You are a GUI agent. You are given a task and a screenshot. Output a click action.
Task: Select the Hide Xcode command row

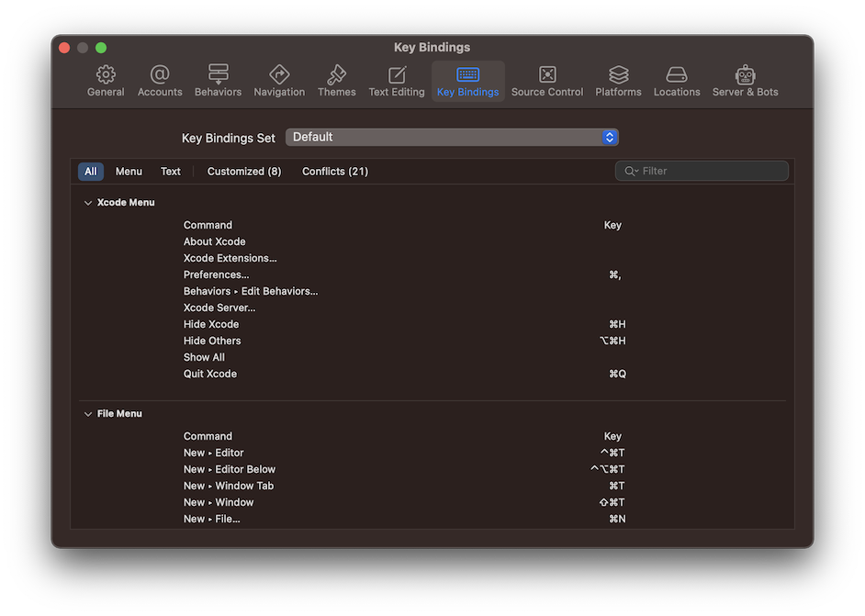pyautogui.click(x=432, y=324)
